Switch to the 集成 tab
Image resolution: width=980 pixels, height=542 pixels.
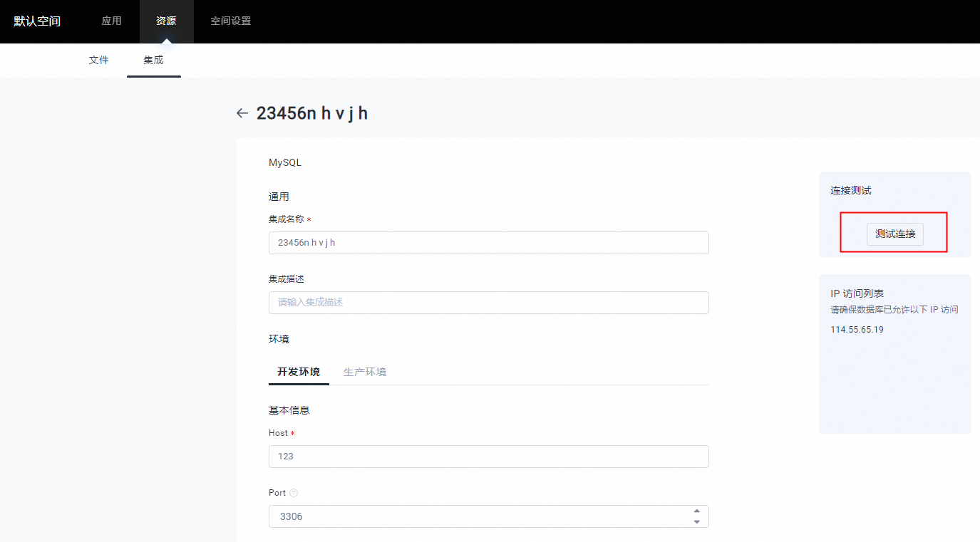click(x=153, y=60)
